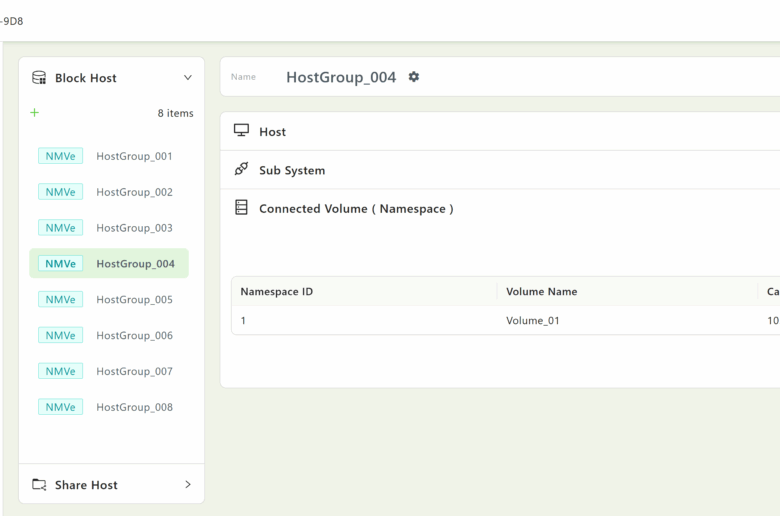Click the Share Host folder icon

(x=39, y=485)
